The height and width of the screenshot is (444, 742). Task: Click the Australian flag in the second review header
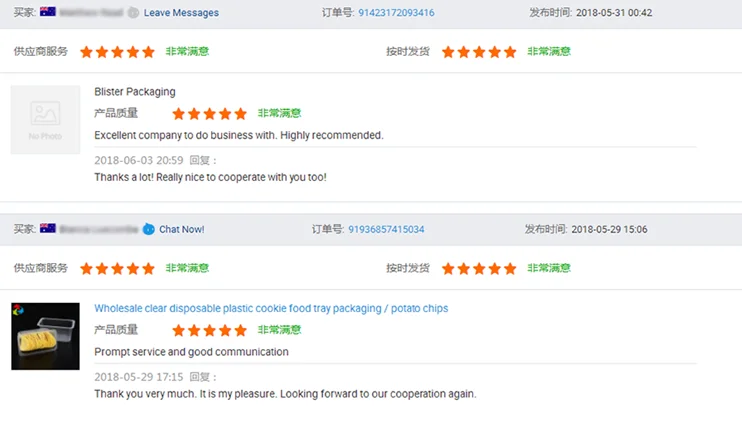[x=48, y=229]
